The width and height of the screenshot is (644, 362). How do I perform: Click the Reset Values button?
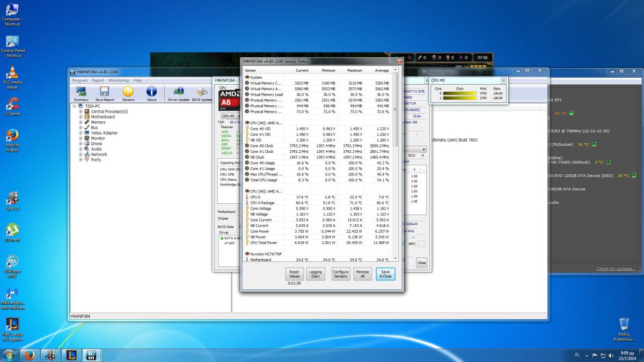294,274
